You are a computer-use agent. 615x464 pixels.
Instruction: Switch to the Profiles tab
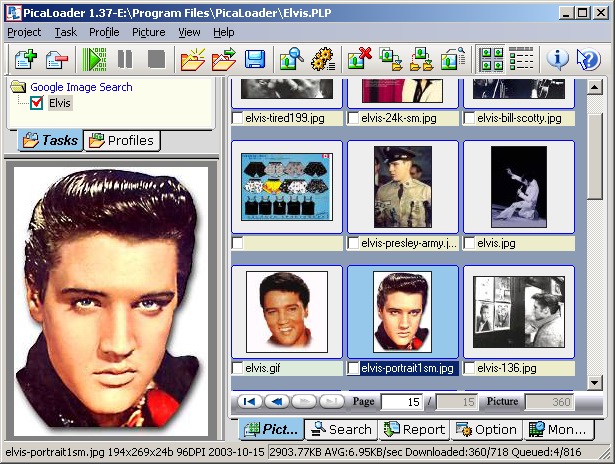121,141
